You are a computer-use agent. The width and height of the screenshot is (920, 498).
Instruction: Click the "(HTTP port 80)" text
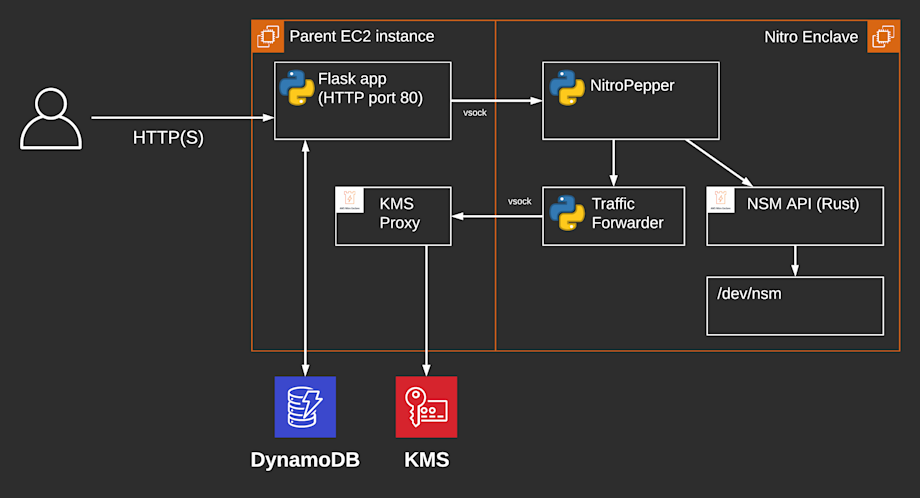tap(370, 98)
